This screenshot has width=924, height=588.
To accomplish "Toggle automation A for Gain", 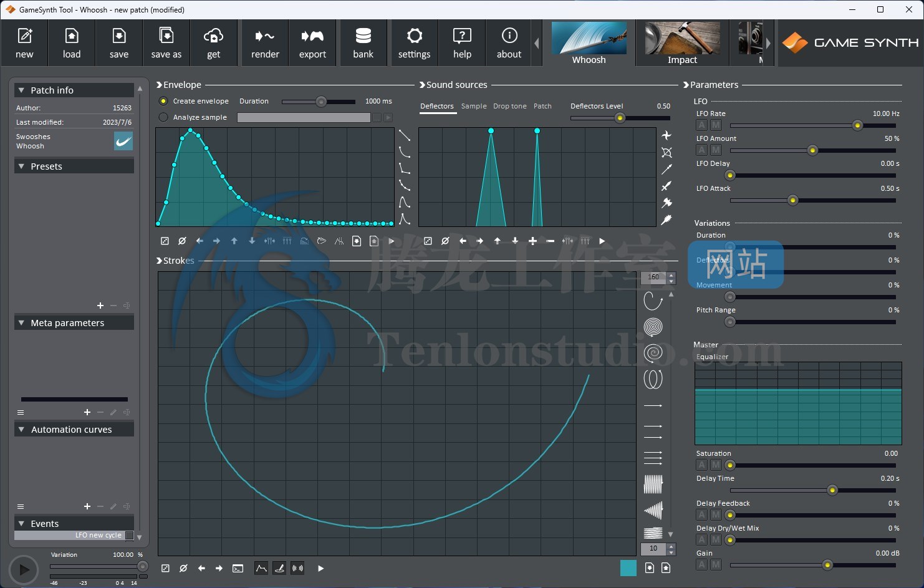I will pyautogui.click(x=702, y=565).
